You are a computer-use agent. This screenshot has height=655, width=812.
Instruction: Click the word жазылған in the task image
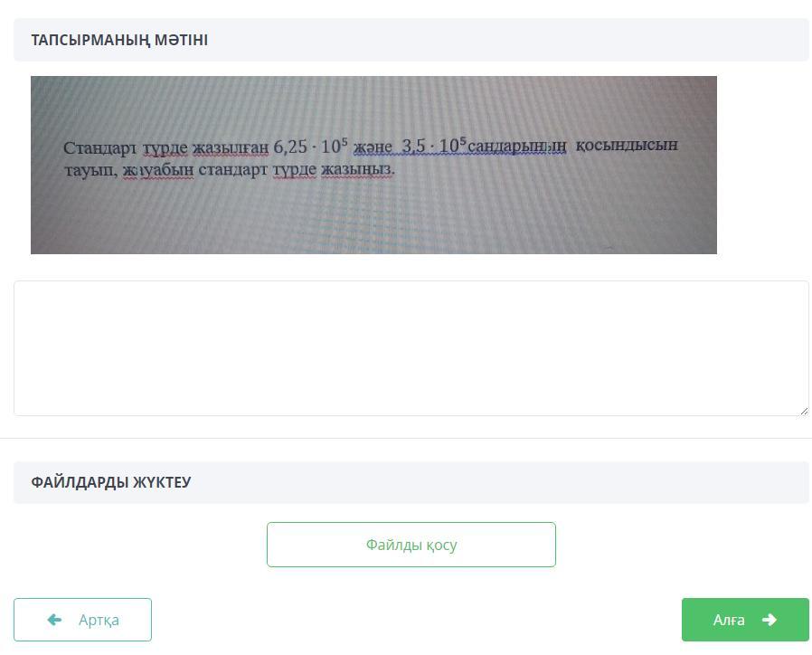point(231,148)
